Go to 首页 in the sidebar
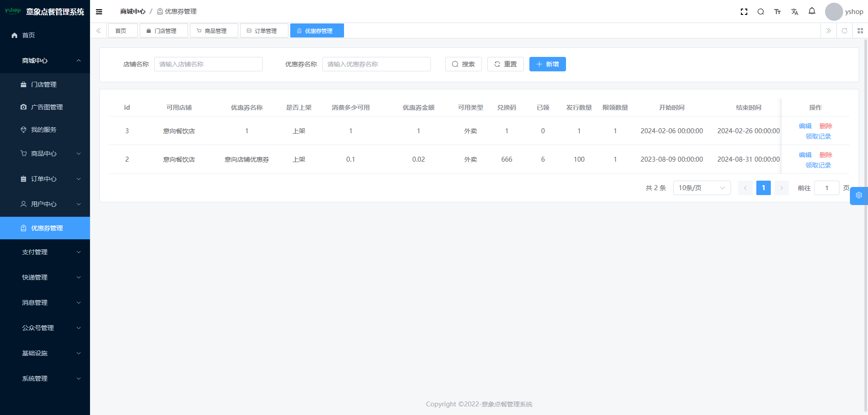868x415 pixels. [x=45, y=35]
